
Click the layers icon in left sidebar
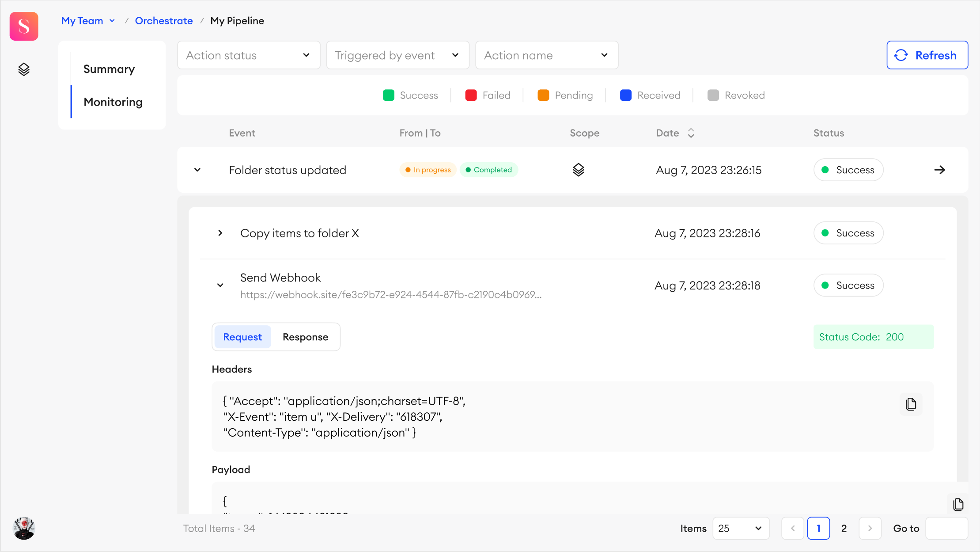pos(24,69)
